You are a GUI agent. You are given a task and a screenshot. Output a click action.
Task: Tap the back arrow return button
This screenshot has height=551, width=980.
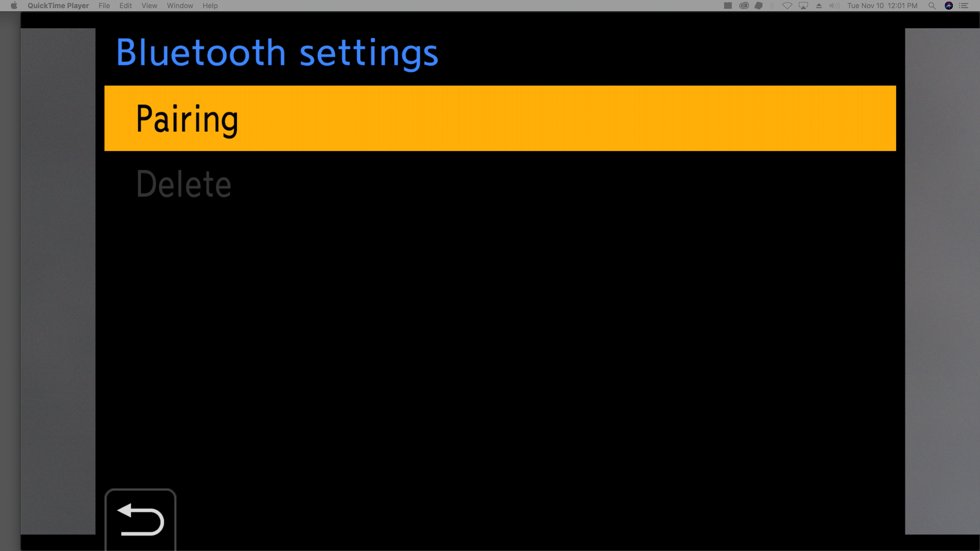(x=140, y=519)
